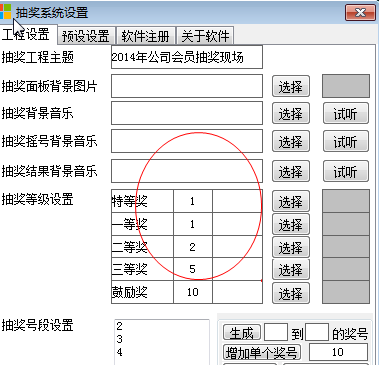Switch to the 软件注册 tab
Image resolution: width=379 pixels, height=365 pixels.
click(145, 36)
